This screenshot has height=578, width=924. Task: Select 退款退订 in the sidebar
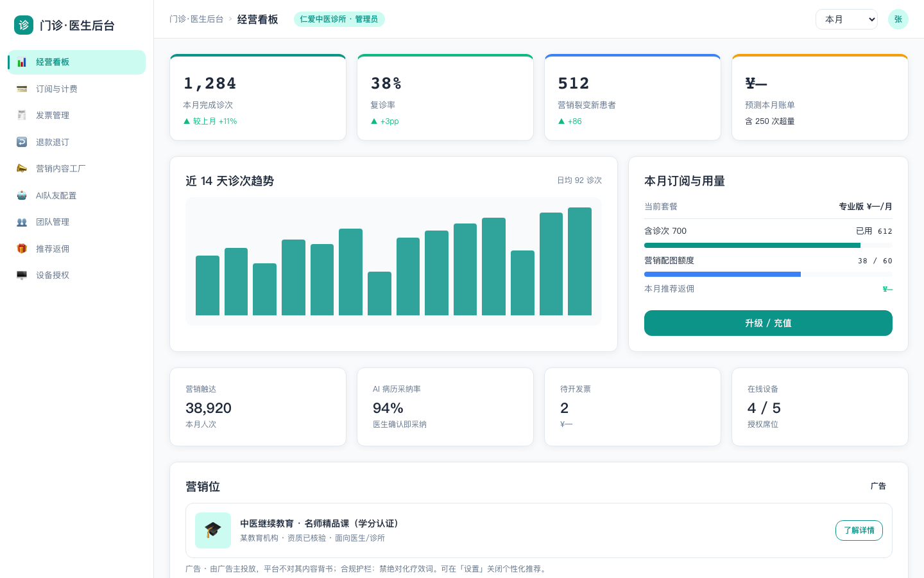click(77, 142)
